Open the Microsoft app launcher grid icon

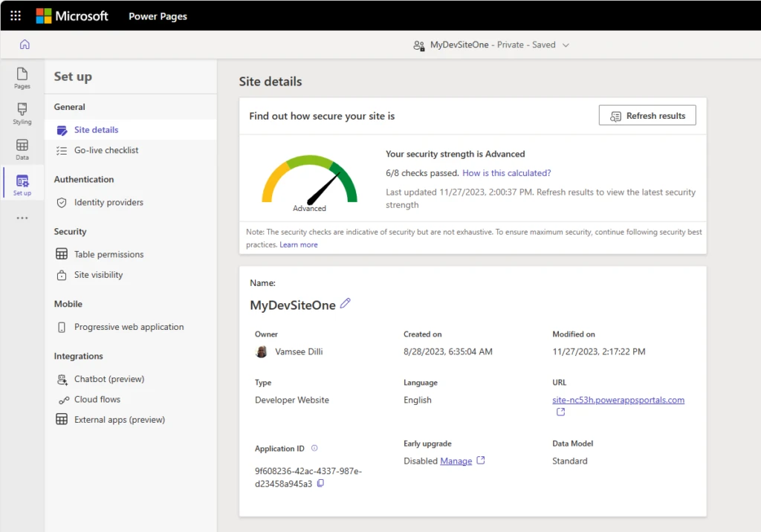coord(15,15)
